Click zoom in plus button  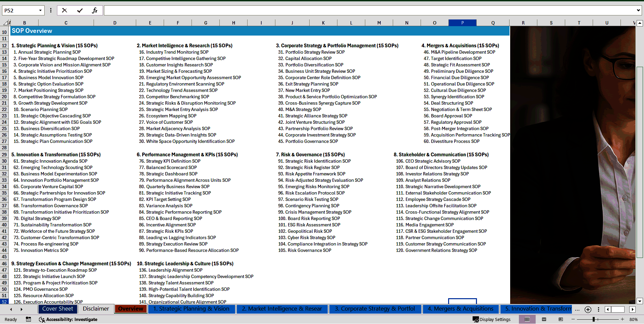622,319
